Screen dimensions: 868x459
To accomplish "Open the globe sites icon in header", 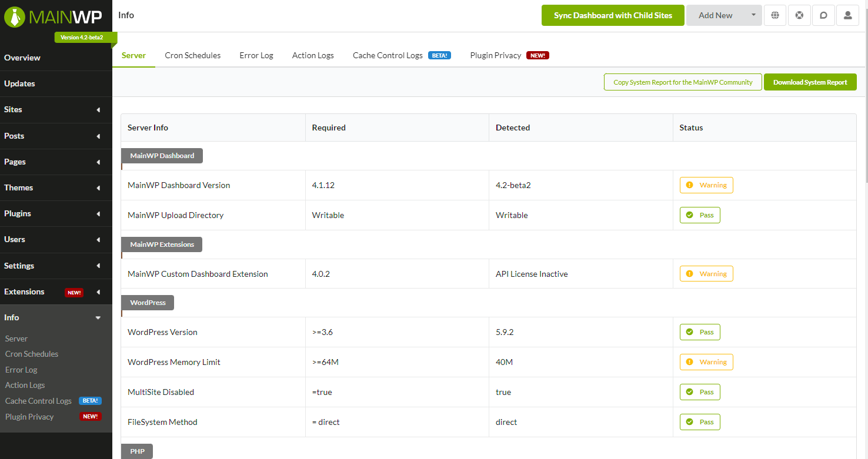I will click(775, 15).
